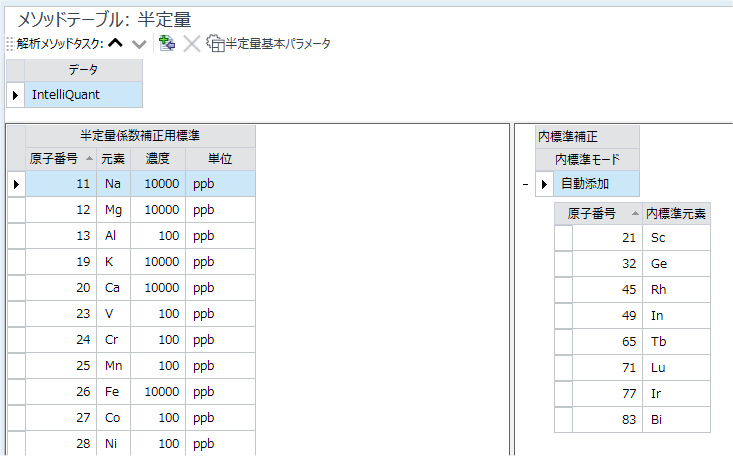Select the 自動添加 internal standard mode
This screenshot has height=456, width=733.
coord(596,183)
